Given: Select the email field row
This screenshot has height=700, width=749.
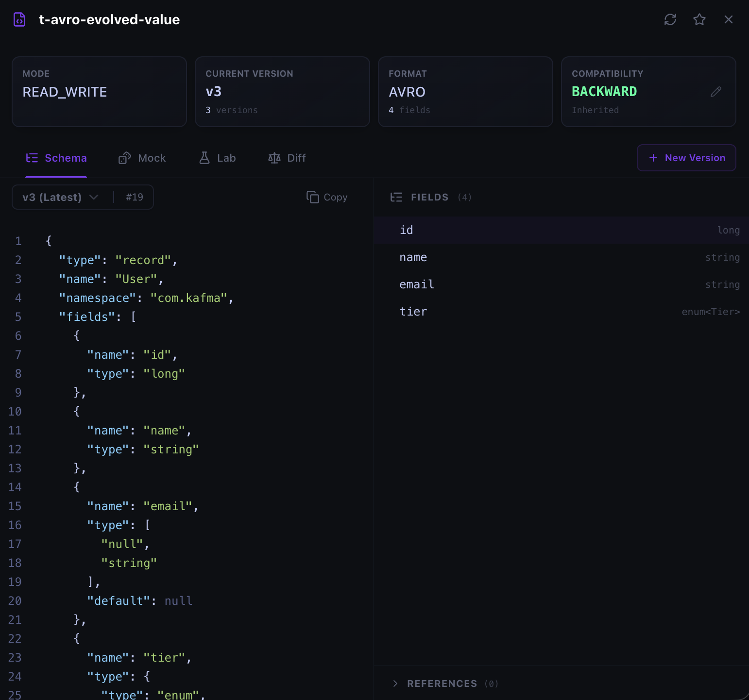Looking at the screenshot, I should 561,284.
